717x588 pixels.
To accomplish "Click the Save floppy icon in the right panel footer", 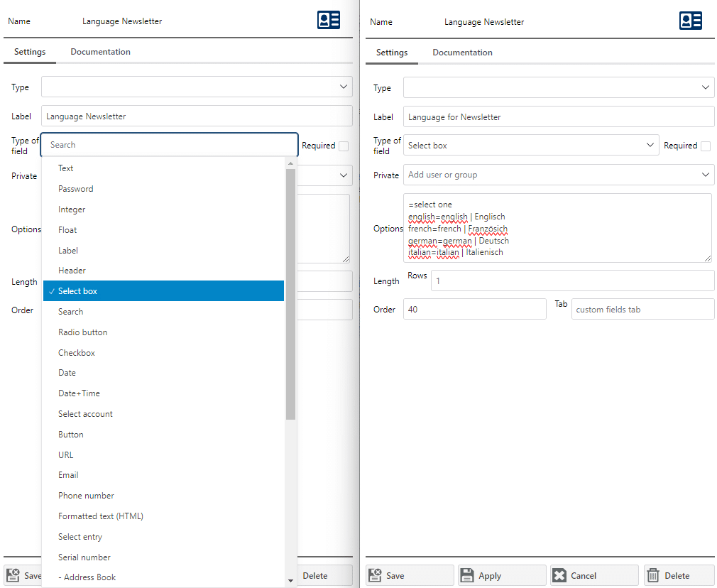I will tap(376, 575).
